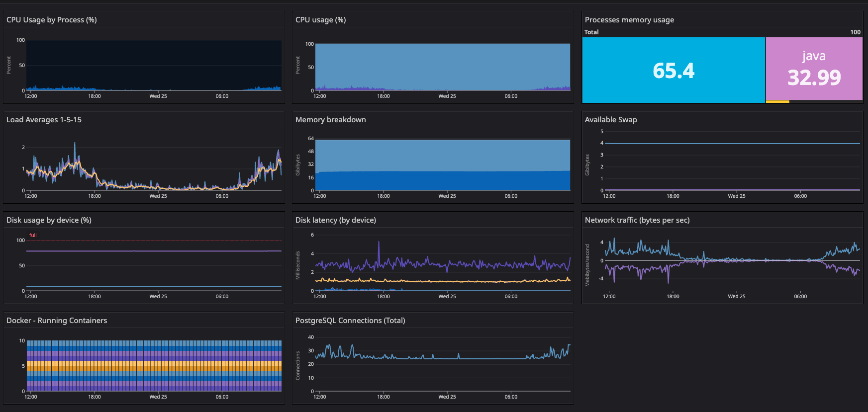Image resolution: width=868 pixels, height=412 pixels.
Task: Open the Memory breakdown widget title
Action: coord(330,120)
